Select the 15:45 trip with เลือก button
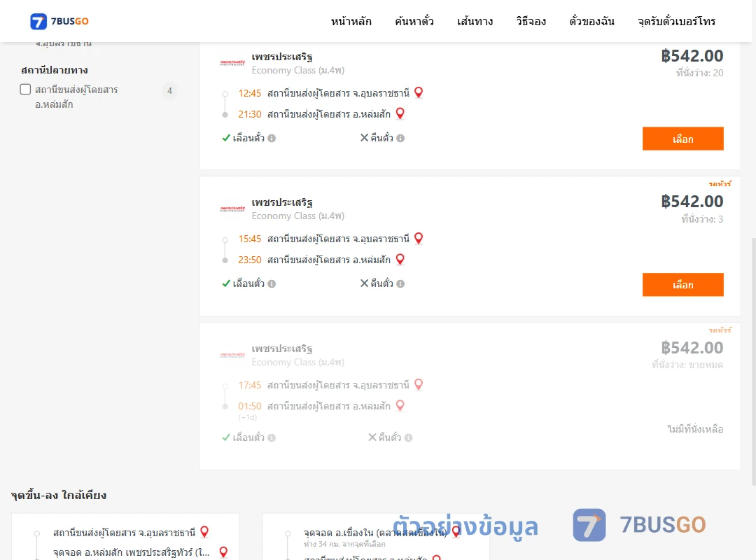 tap(682, 285)
